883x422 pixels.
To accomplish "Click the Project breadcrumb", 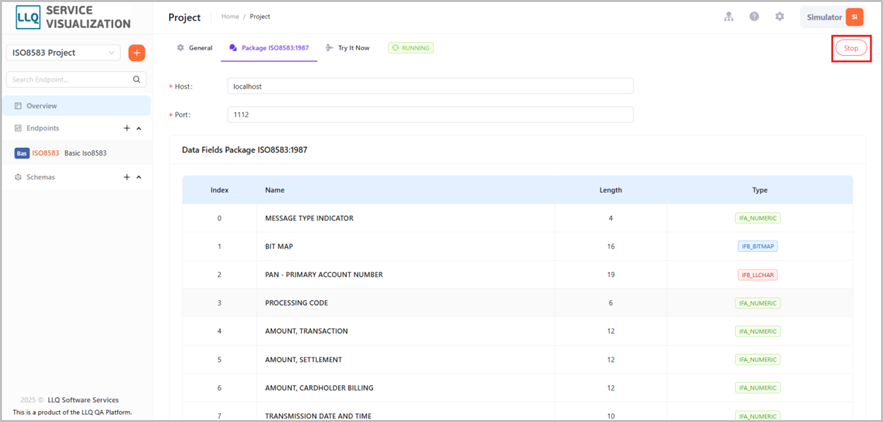I will click(x=260, y=17).
